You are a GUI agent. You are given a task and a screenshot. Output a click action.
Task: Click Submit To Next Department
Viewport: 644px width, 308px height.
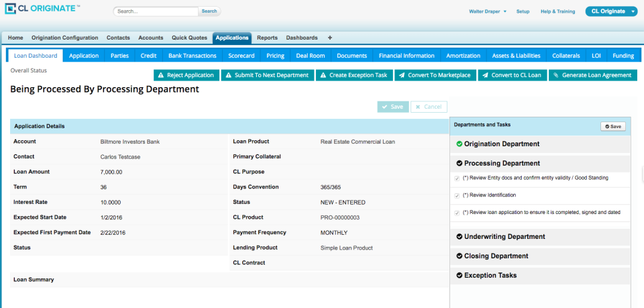click(x=268, y=75)
